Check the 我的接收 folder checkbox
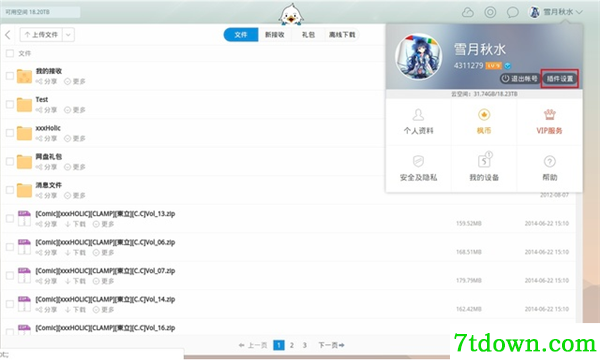 pos(10,76)
